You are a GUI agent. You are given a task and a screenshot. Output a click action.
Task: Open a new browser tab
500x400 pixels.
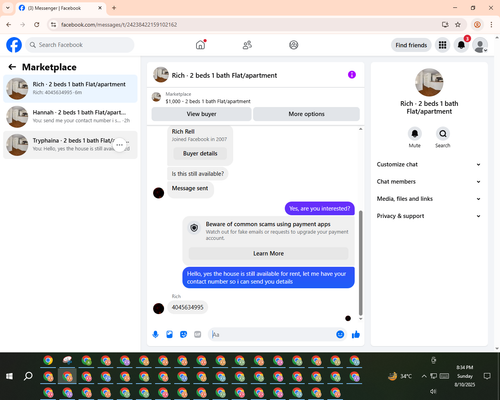click(x=114, y=8)
